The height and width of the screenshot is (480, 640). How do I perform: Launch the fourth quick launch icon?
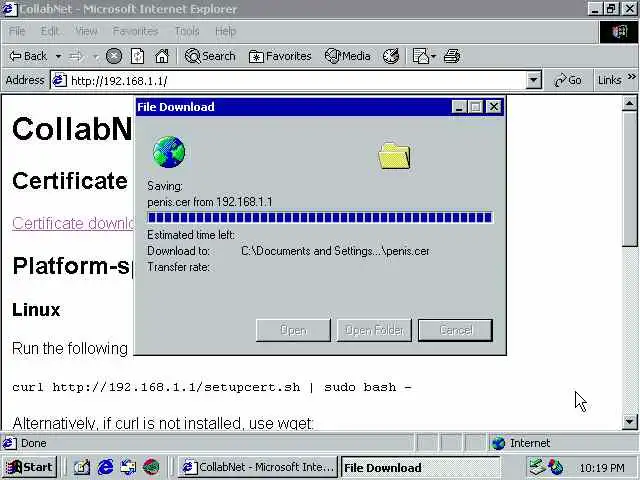(151, 467)
